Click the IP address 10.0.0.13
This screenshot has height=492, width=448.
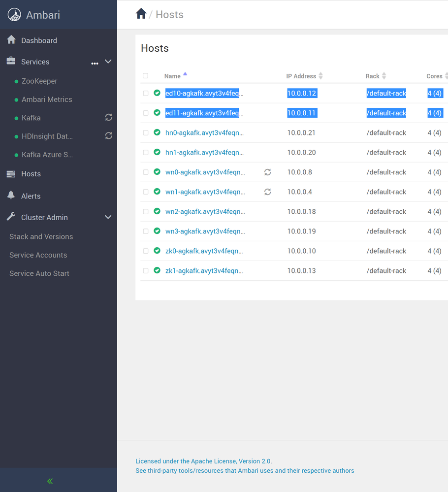(x=301, y=271)
